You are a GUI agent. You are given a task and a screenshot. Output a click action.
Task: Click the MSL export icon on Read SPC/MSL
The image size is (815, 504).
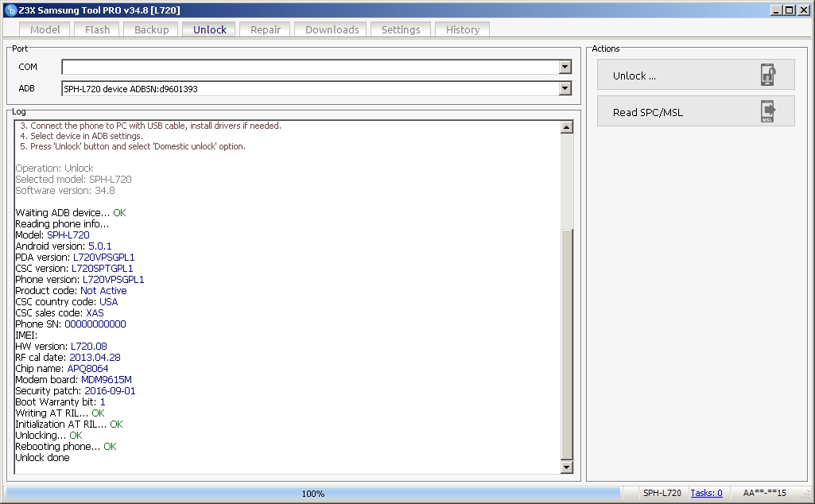click(x=768, y=111)
